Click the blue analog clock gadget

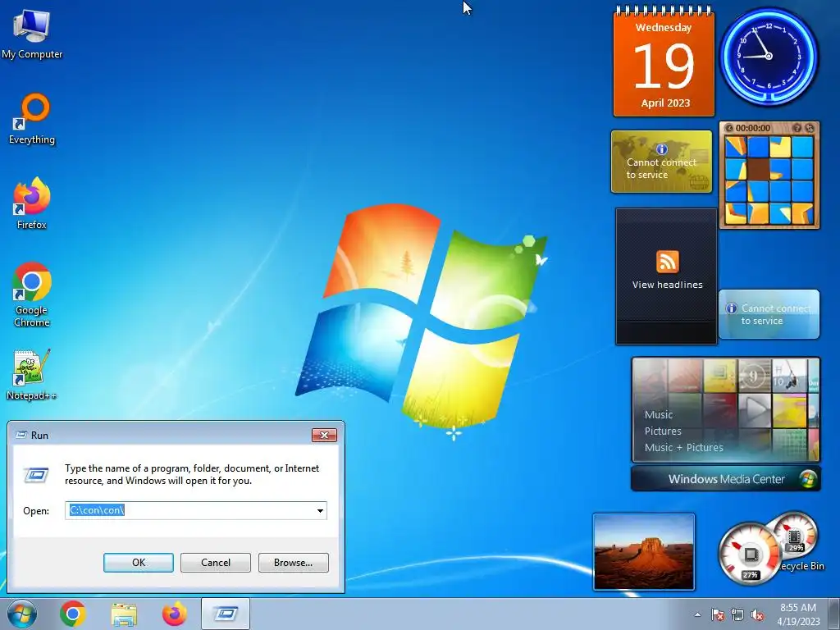769,57
